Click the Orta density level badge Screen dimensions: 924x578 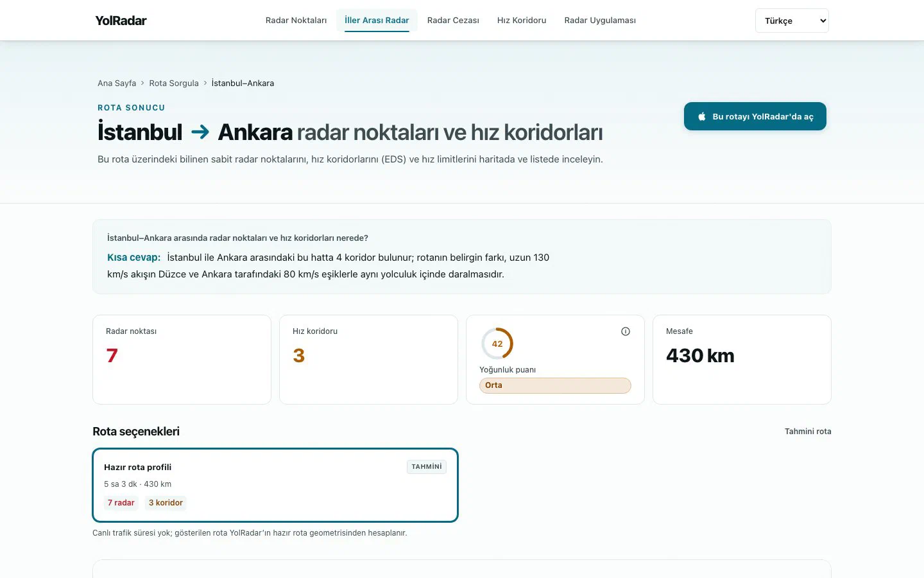[555, 385]
